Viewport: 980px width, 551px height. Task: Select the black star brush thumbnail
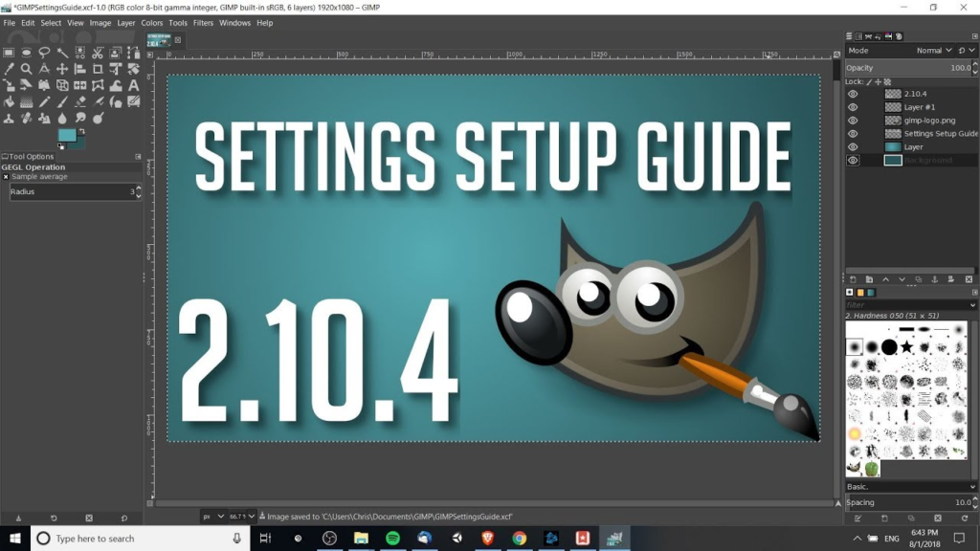(907, 346)
